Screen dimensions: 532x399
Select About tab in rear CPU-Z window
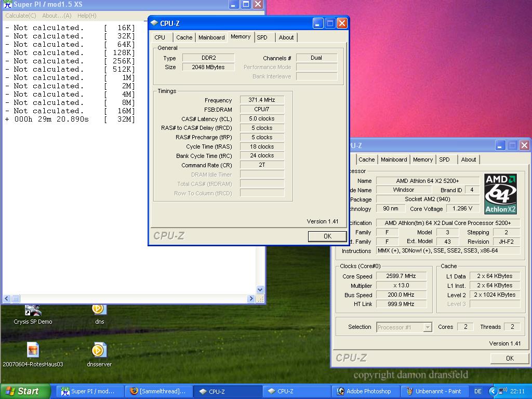pos(469,159)
